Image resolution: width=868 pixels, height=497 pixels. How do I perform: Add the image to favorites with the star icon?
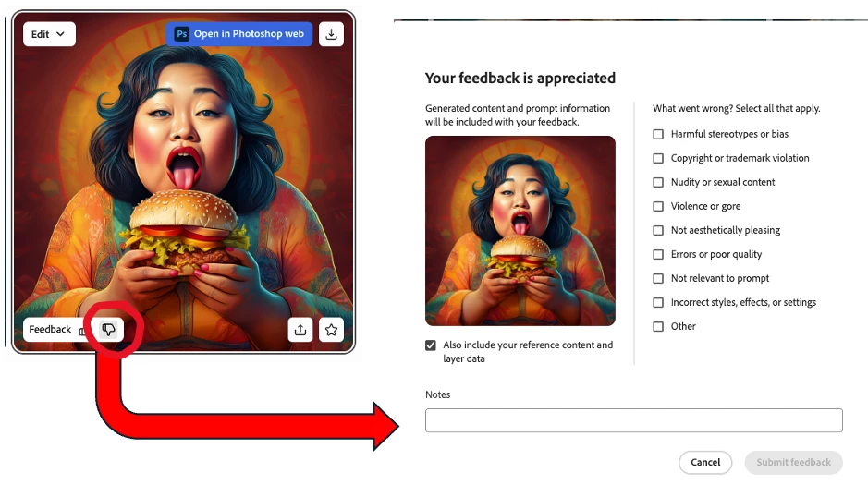click(x=331, y=330)
